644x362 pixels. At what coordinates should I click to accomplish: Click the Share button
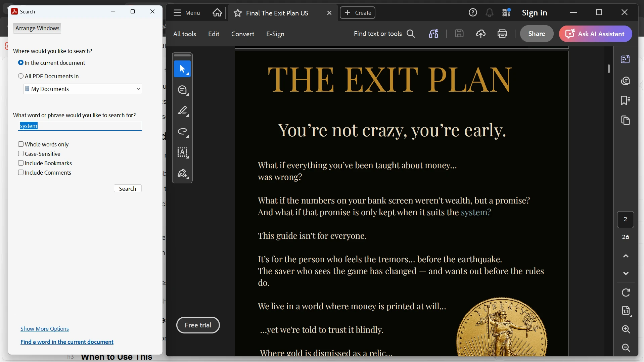coord(537,34)
